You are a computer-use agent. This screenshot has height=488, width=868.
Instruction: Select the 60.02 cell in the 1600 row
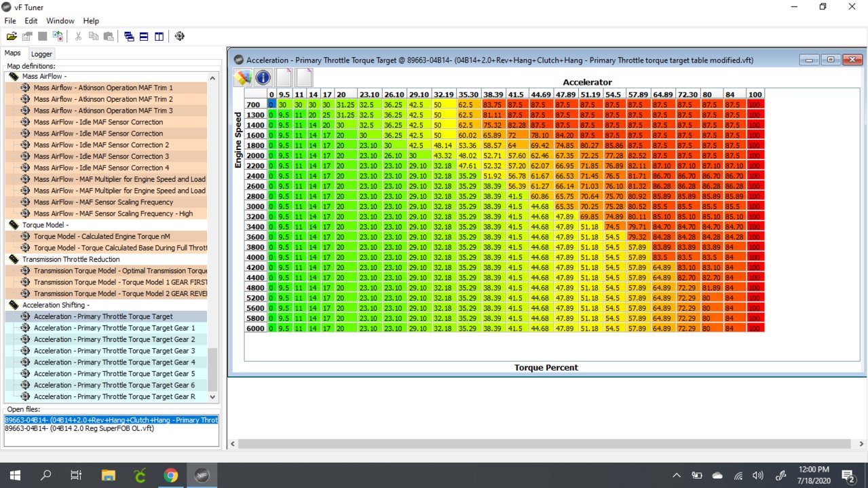click(x=469, y=135)
